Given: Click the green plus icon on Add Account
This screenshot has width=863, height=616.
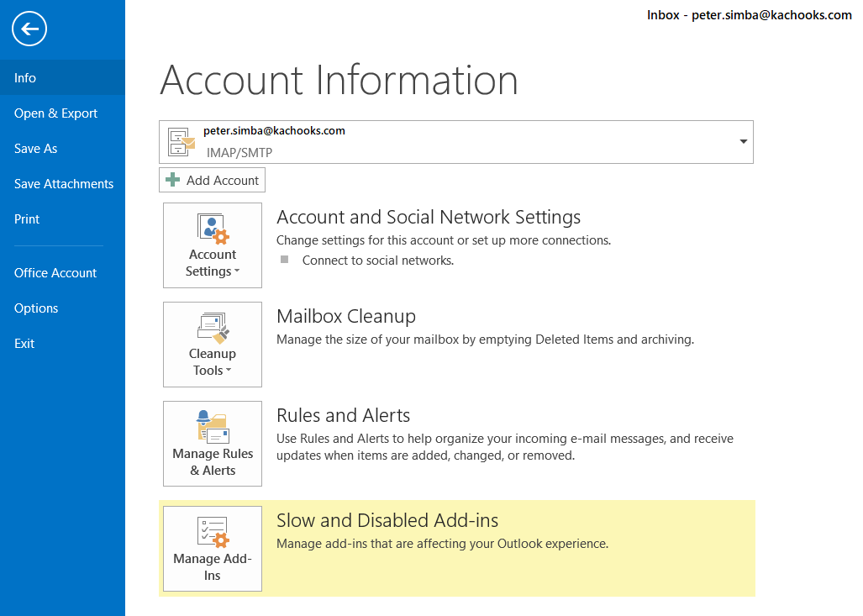Looking at the screenshot, I should 173,180.
